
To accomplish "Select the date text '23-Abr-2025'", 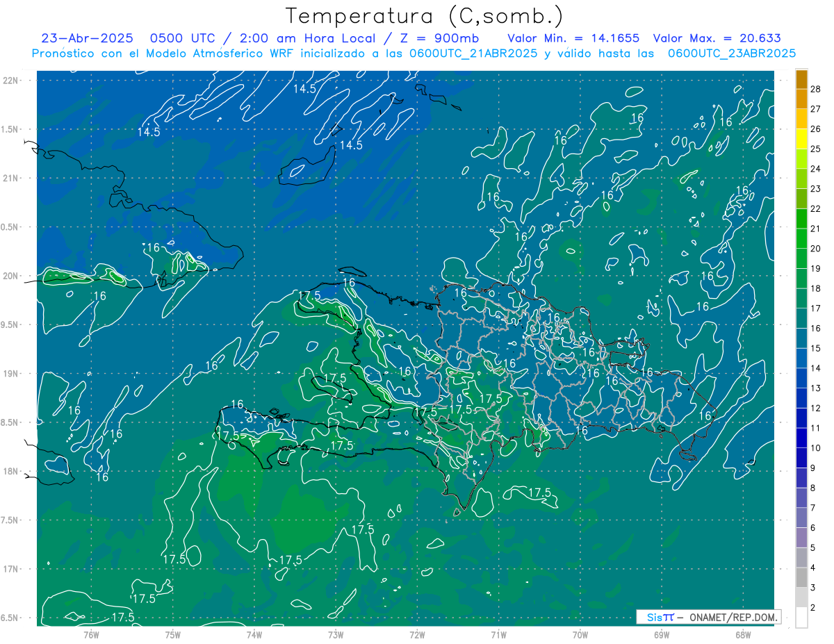I will 87,39.
